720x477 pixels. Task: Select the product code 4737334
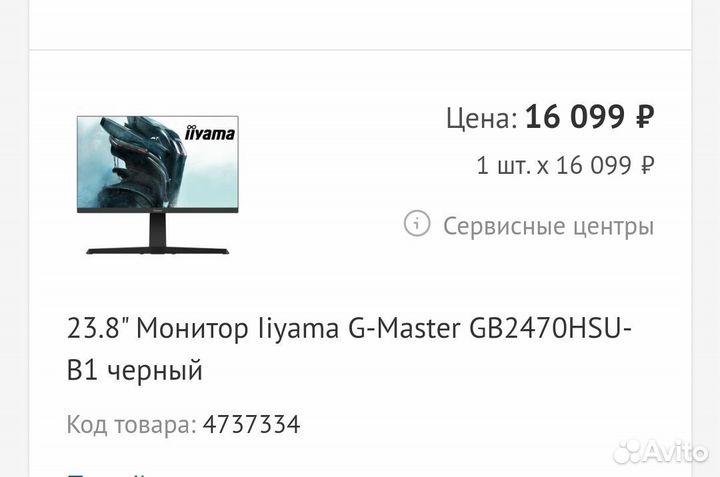pyautogui.click(x=252, y=424)
